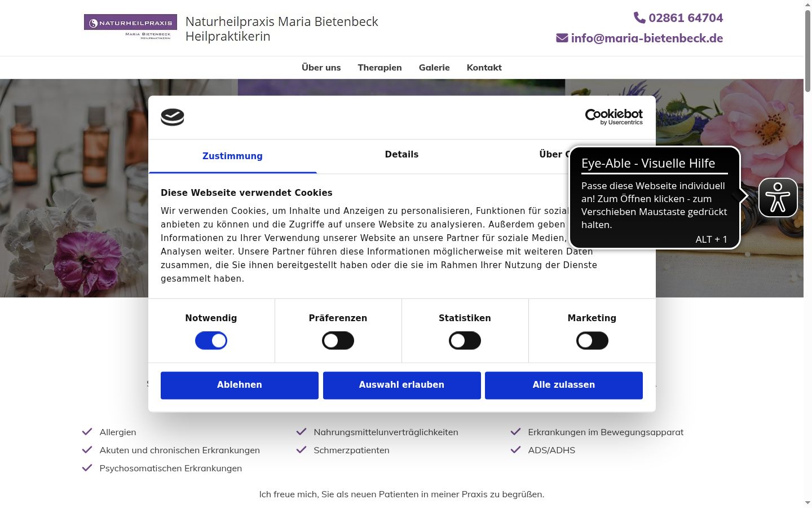Click the checkmark beside ADS/ADHS
The width and height of the screenshot is (812, 508).
pyautogui.click(x=515, y=450)
